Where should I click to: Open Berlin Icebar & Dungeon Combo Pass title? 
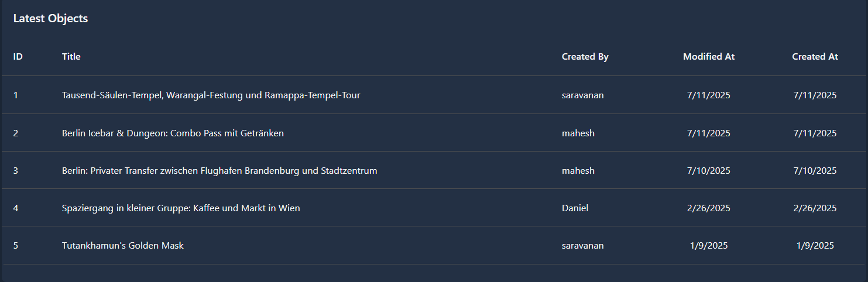(x=173, y=133)
